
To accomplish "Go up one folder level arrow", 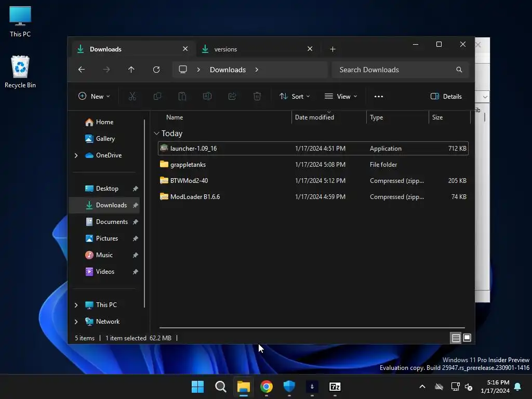I will coord(131,70).
